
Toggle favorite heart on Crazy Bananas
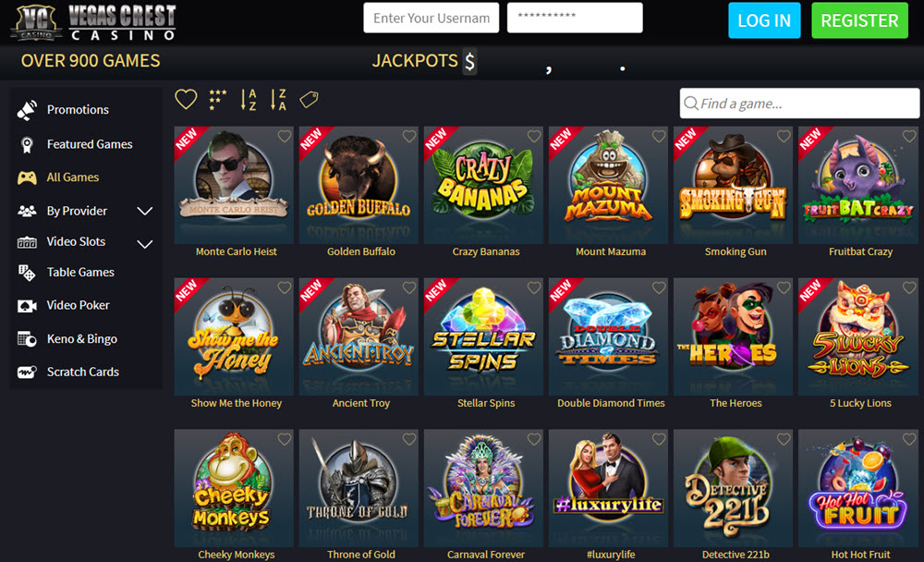pos(534,136)
